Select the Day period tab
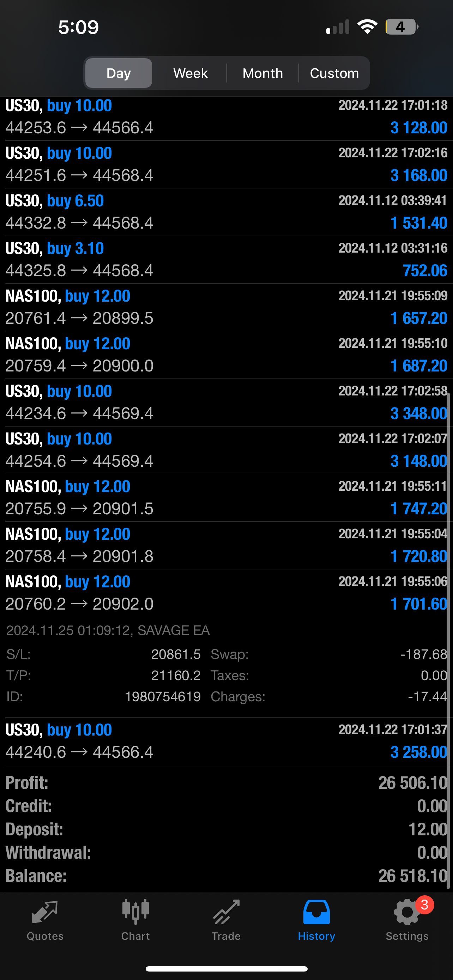 pos(119,73)
